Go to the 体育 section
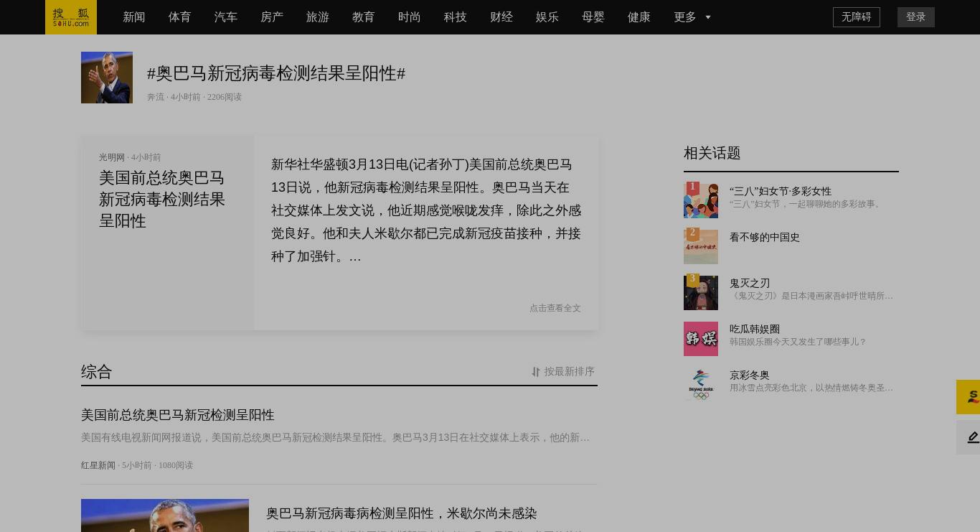 click(x=180, y=17)
